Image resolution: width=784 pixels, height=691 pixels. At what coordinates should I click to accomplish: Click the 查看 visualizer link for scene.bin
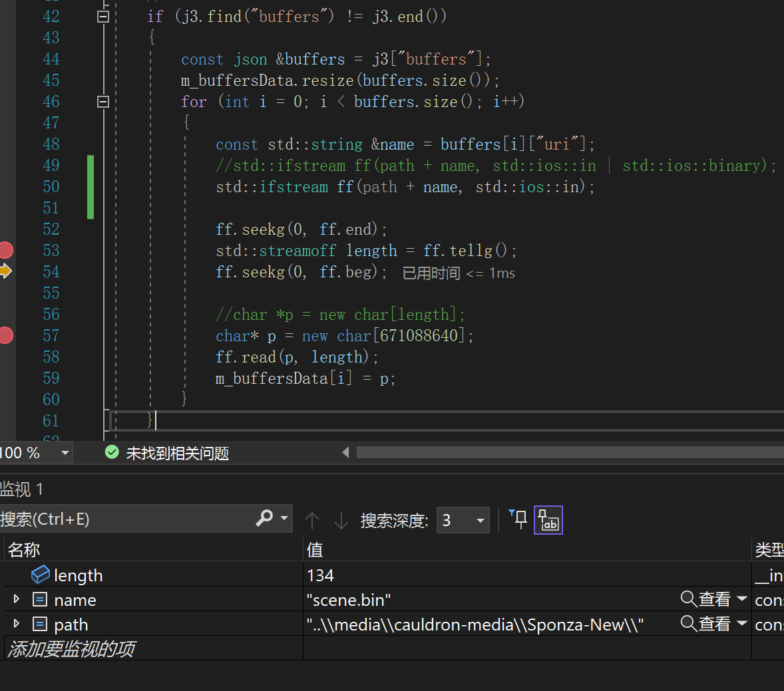point(713,599)
